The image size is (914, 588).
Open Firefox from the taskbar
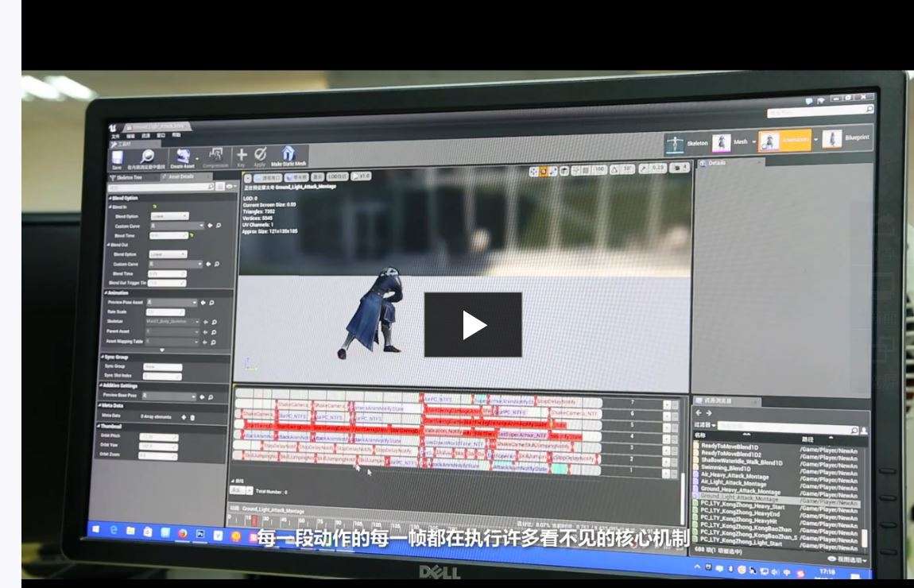tap(183, 533)
